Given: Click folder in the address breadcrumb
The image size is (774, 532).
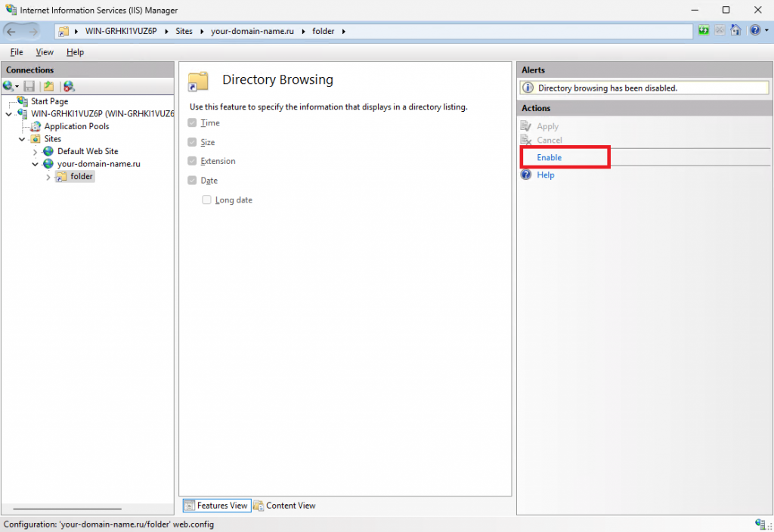Looking at the screenshot, I should 324,31.
